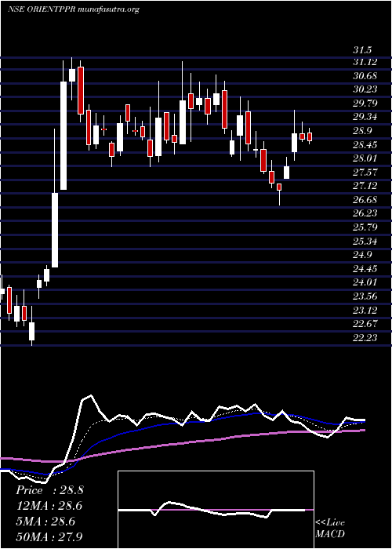Select the 30.68 price axis label
The image size is (392, 549).
pyautogui.click(x=365, y=76)
